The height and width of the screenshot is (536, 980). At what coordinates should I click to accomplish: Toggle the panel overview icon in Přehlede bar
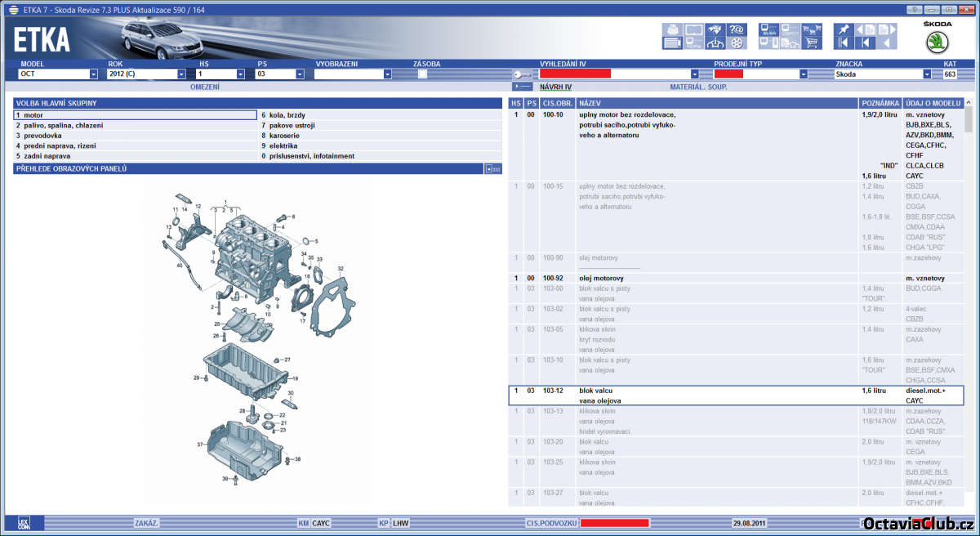pyautogui.click(x=492, y=169)
